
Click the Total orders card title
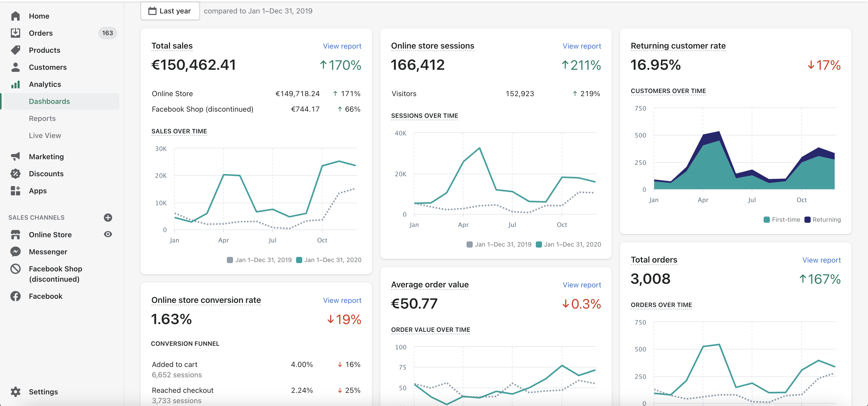coord(654,260)
